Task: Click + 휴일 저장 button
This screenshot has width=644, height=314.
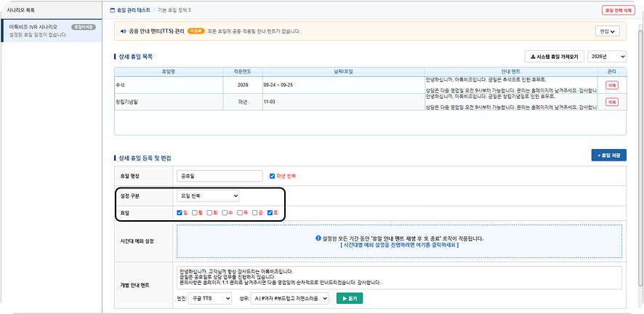Action: [608, 155]
